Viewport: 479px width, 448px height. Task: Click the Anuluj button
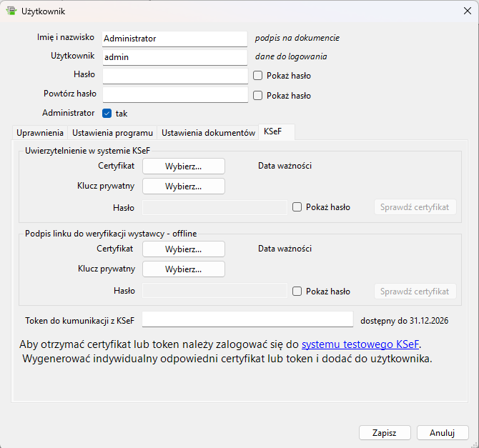442,432
